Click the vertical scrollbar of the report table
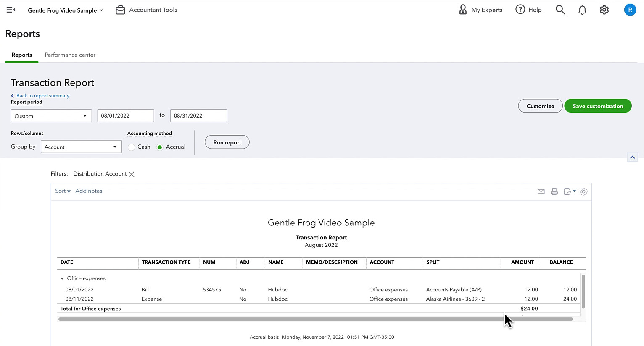This screenshot has width=644, height=346. click(583, 291)
